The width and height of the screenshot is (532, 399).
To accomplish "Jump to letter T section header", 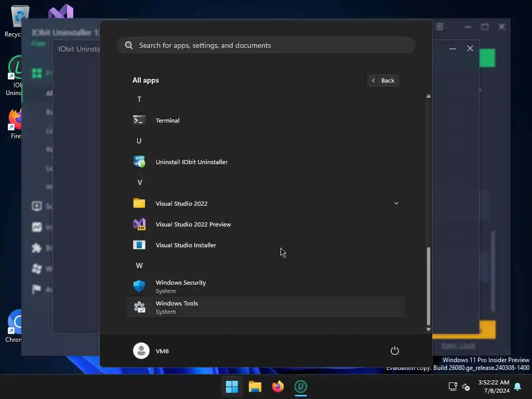I will coord(139,99).
